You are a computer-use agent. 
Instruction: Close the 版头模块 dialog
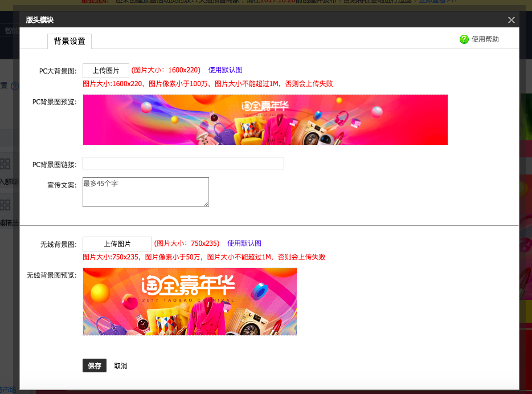point(511,20)
